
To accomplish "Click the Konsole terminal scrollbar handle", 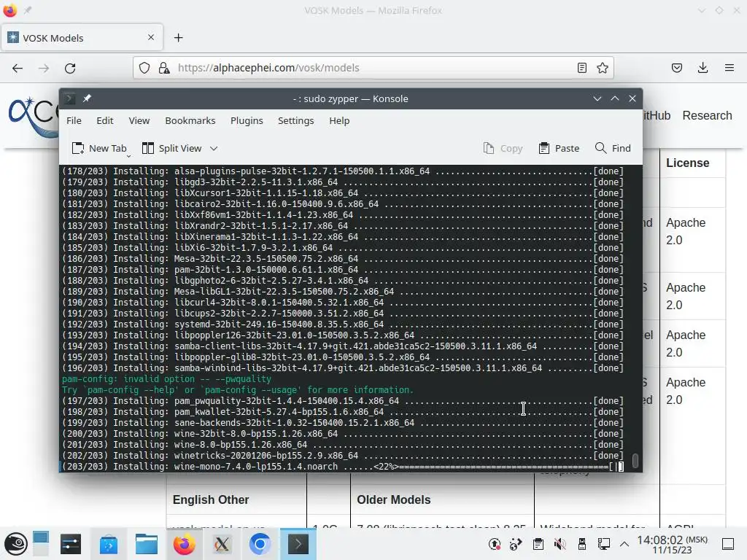I will [635, 461].
